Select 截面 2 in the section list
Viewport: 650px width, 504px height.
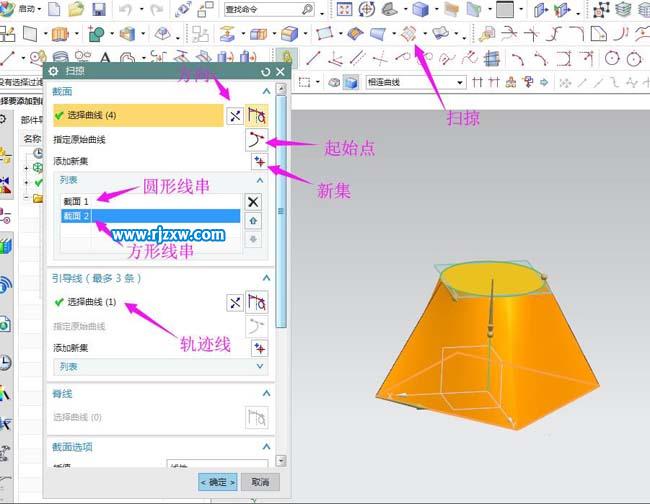(x=150, y=216)
